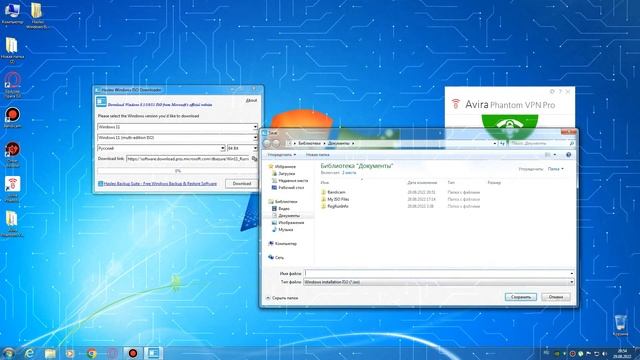
Task: Open the Bandicam desktop shortcut
Action: (x=13, y=118)
